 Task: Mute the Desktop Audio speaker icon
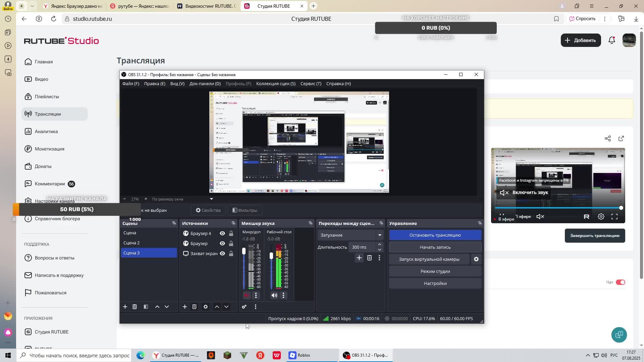point(274,295)
